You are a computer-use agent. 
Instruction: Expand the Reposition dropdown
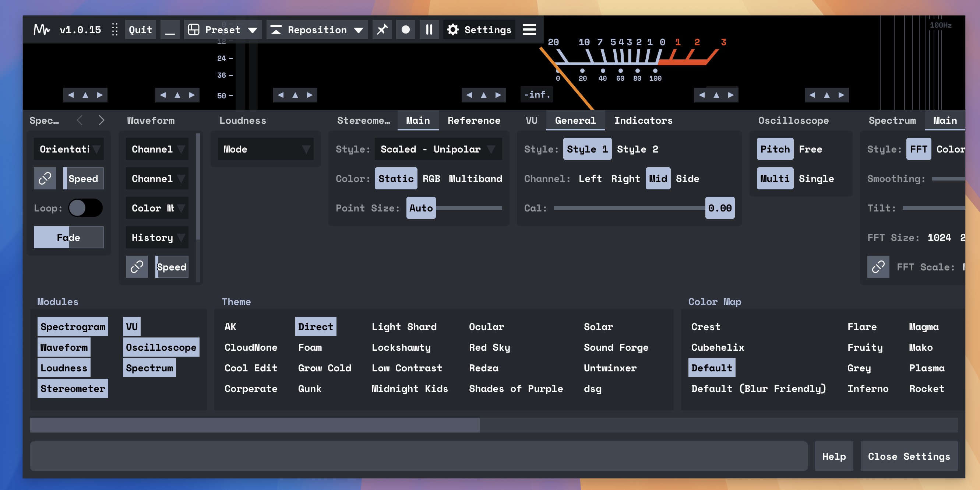(317, 29)
